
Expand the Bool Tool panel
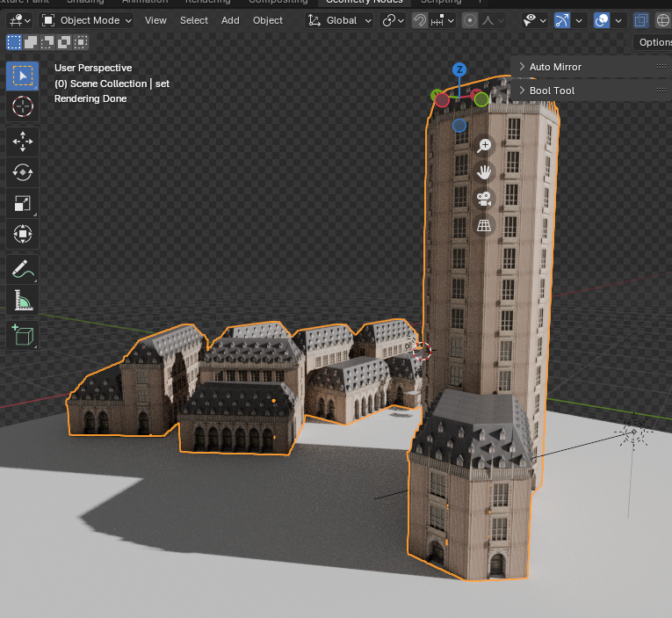coord(551,91)
